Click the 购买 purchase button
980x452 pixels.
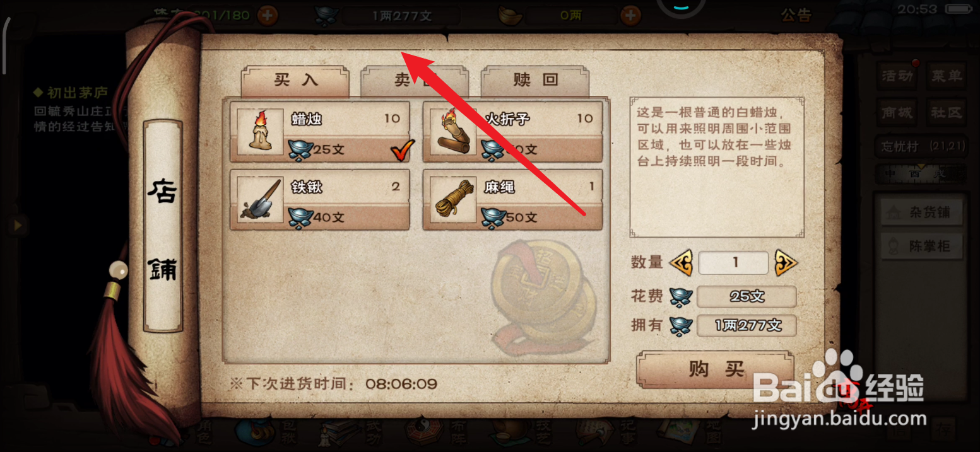tap(715, 369)
